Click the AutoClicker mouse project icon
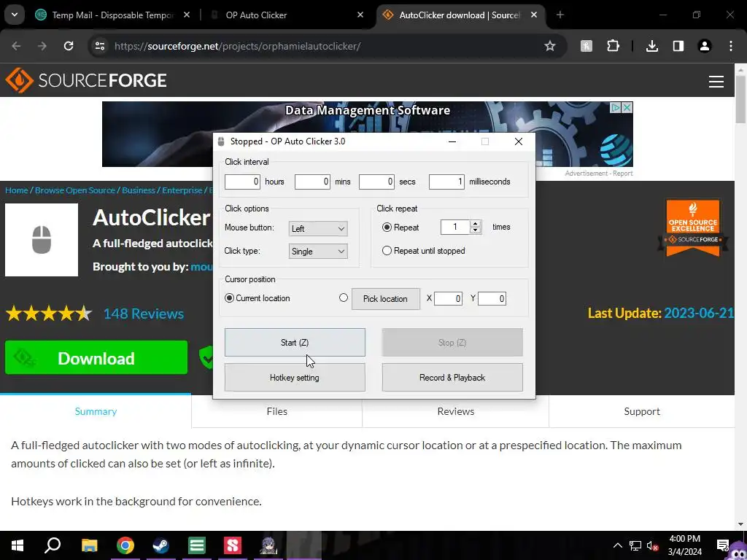Viewport: 747px width, 560px height. (x=42, y=240)
